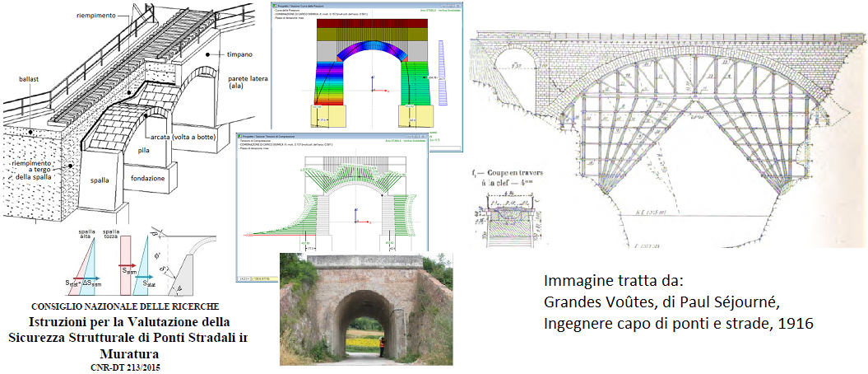This screenshot has height=374, width=868.
Task: Click 'CONSIGLIO NAZIONALE DELLE RICERCHE' heading
Action: (x=125, y=306)
